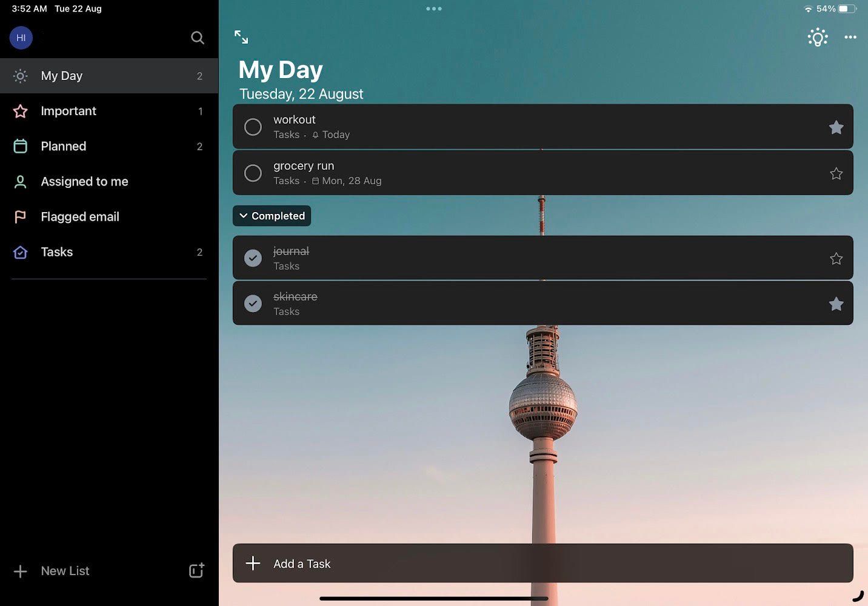Image resolution: width=868 pixels, height=606 pixels.
Task: Open the My Day options menu via ellipsis
Action: coord(850,37)
